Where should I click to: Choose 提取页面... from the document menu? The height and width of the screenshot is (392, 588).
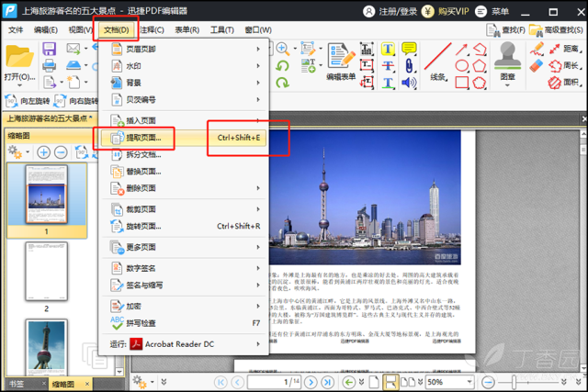coord(184,138)
